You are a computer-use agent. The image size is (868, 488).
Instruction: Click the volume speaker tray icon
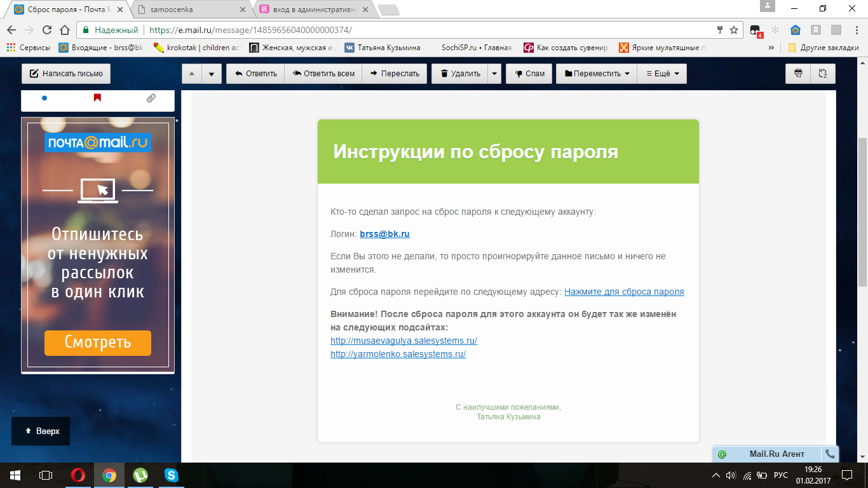click(x=731, y=475)
